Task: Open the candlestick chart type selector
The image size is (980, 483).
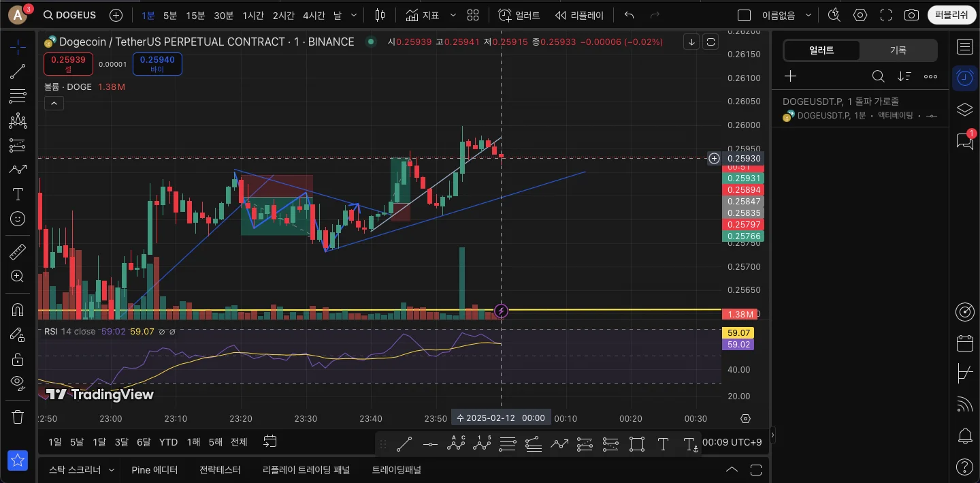Action: [380, 15]
